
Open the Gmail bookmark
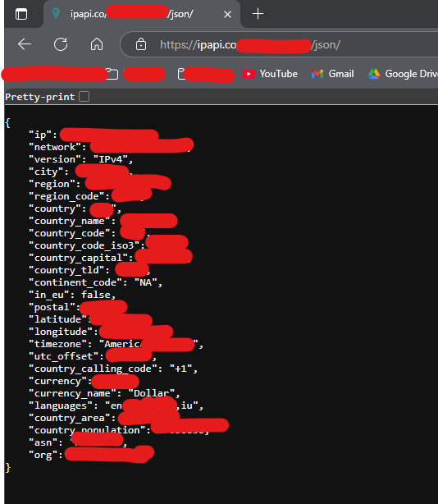[333, 74]
